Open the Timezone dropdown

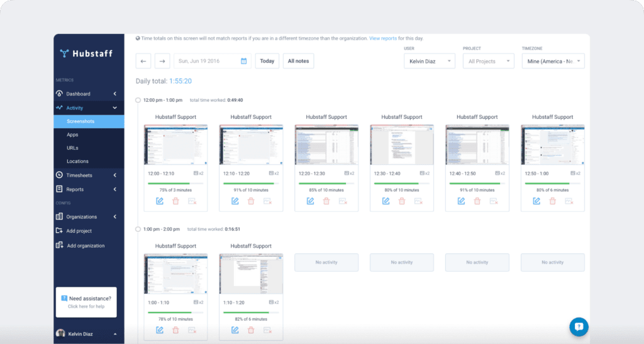click(x=553, y=61)
